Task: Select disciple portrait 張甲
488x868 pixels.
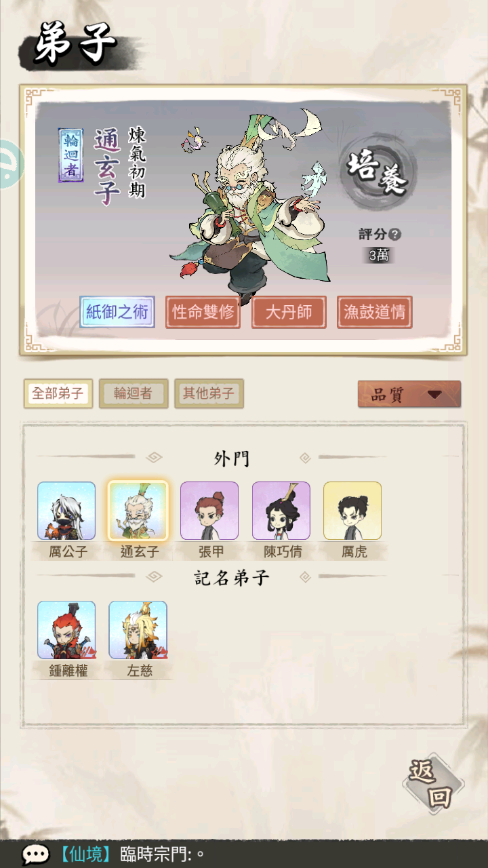Action: [x=209, y=511]
